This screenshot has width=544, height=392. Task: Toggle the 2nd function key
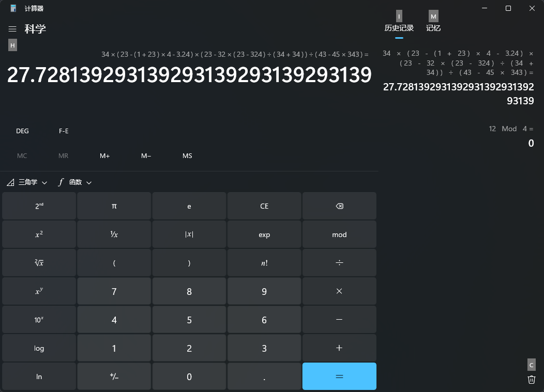click(x=39, y=206)
